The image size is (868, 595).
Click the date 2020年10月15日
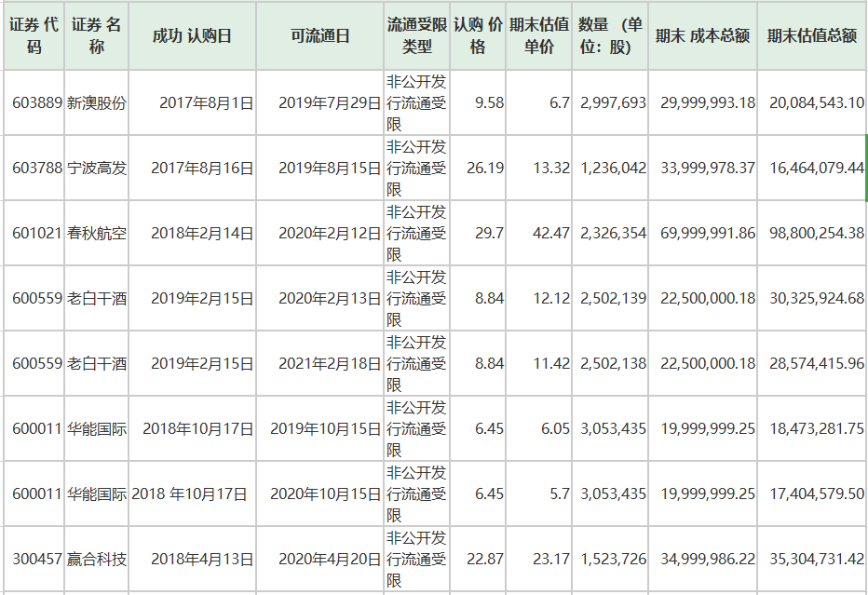[326, 494]
